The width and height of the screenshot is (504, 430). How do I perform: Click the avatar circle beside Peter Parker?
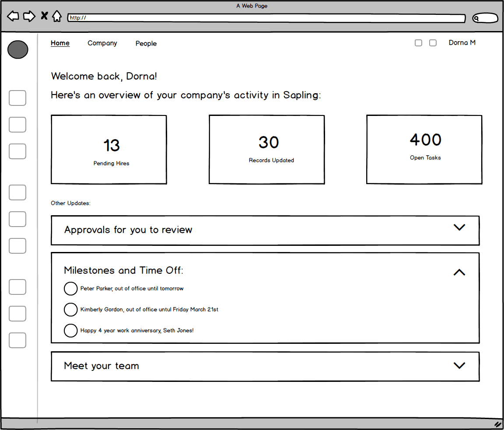(x=71, y=289)
